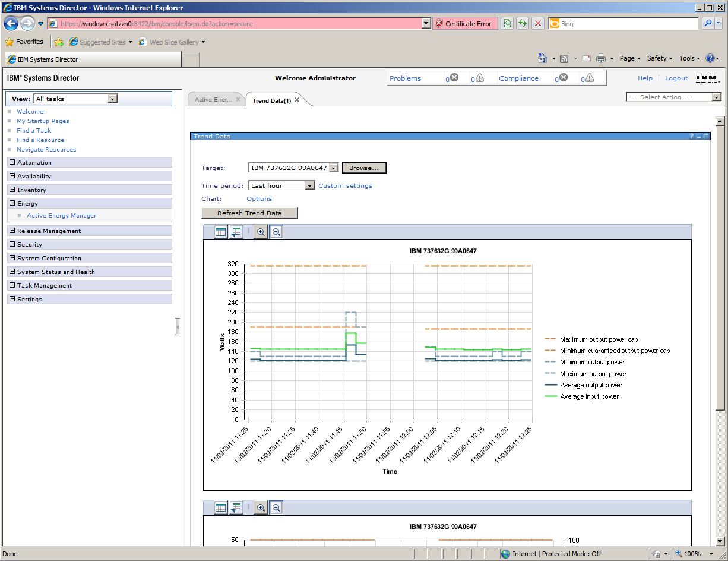Zoom in on second chart
The image size is (728, 561).
(x=260, y=508)
